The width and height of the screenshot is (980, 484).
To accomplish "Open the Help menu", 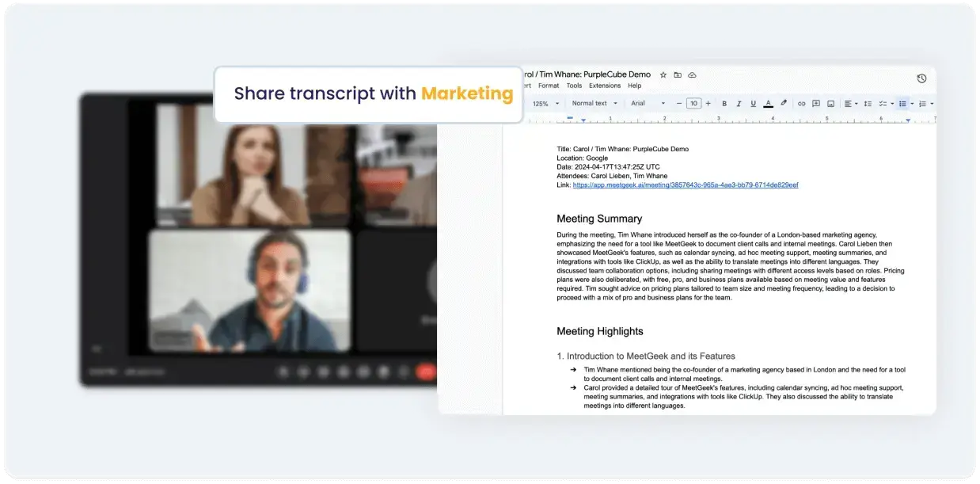I will tap(635, 86).
